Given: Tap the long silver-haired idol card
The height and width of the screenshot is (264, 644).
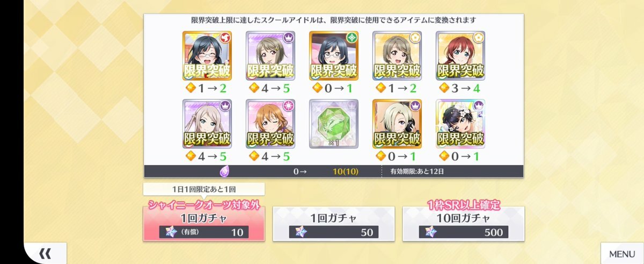Looking at the screenshot, I should click(207, 124).
